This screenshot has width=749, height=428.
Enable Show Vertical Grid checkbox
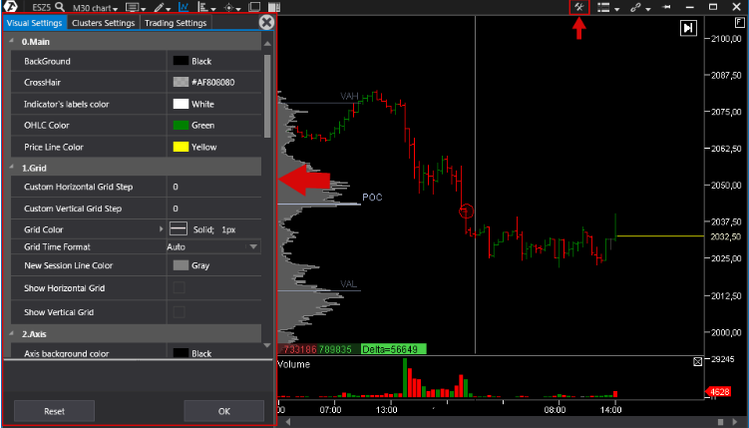tap(179, 312)
